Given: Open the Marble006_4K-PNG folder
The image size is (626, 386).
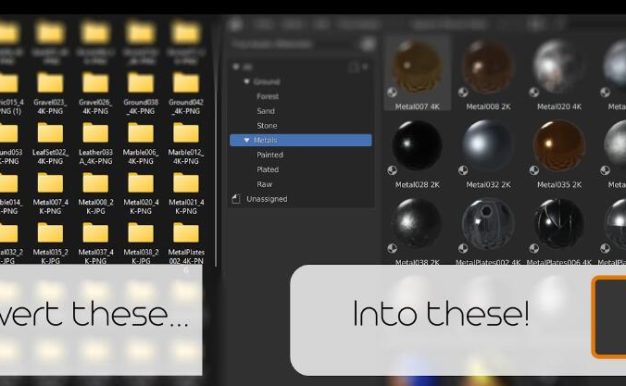Looking at the screenshot, I should (141, 143).
